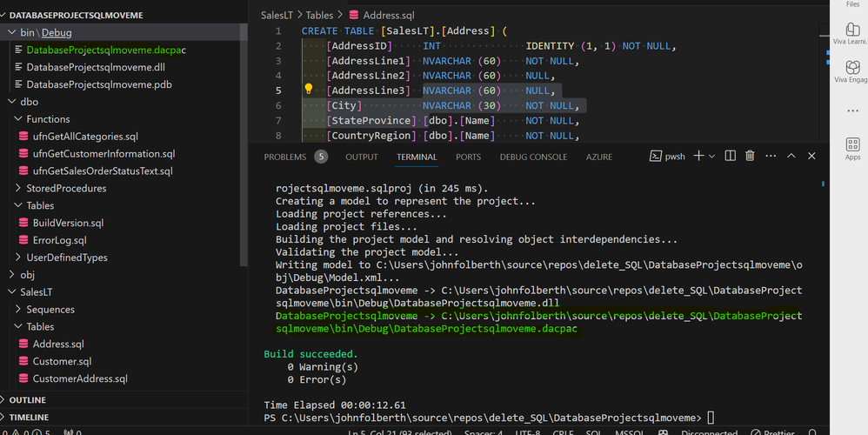This screenshot has width=868, height=435.
Task: Open Customer.sql in the SalesLT tables
Action: point(62,361)
